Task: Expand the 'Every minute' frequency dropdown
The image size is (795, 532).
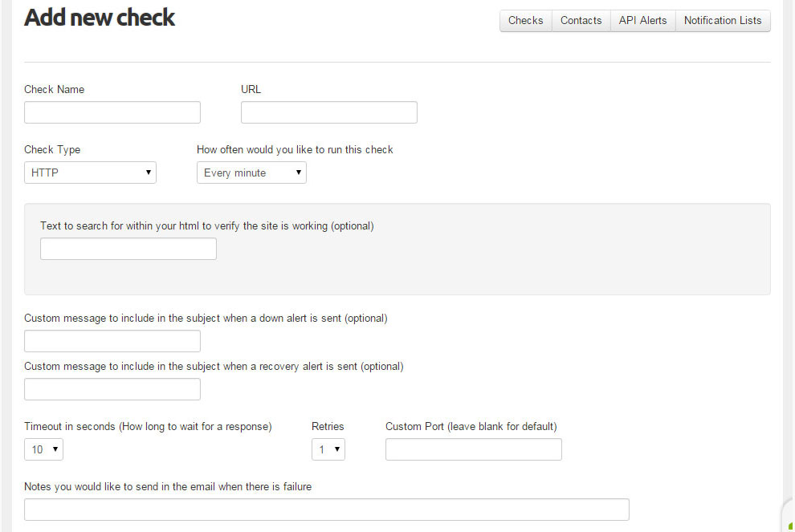Action: [251, 173]
